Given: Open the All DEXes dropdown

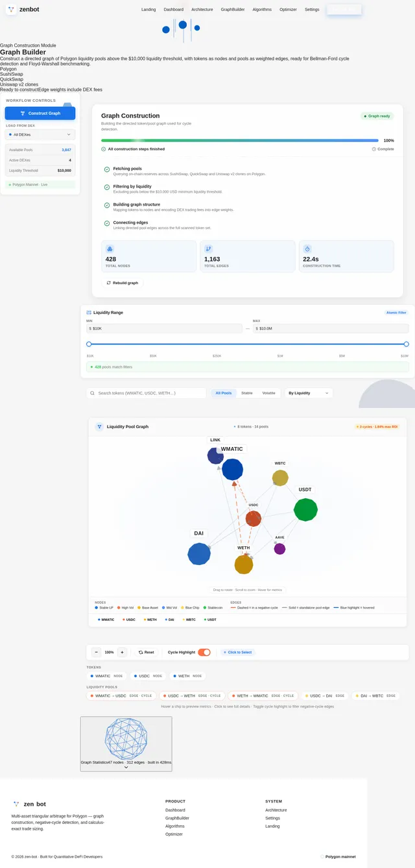Looking at the screenshot, I should pyautogui.click(x=40, y=134).
